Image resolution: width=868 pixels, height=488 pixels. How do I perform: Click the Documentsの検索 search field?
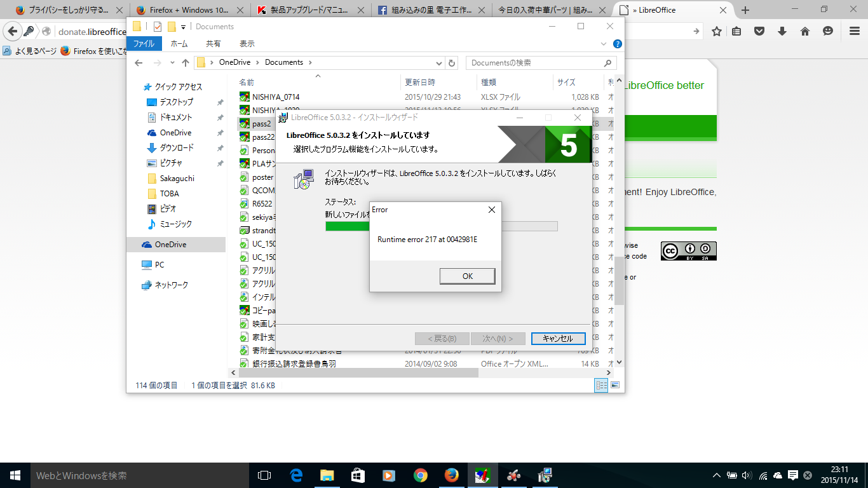coord(541,63)
